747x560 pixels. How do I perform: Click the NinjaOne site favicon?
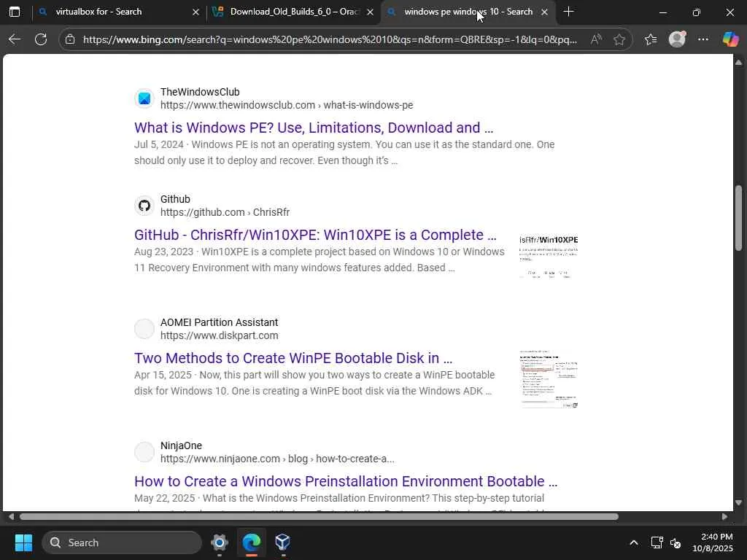[x=144, y=452]
